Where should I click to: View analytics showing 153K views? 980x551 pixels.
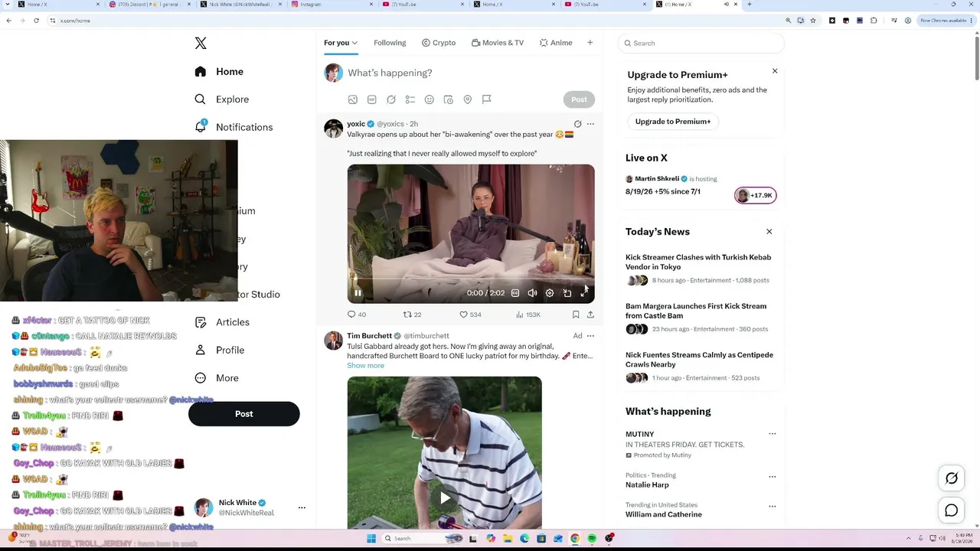point(528,315)
